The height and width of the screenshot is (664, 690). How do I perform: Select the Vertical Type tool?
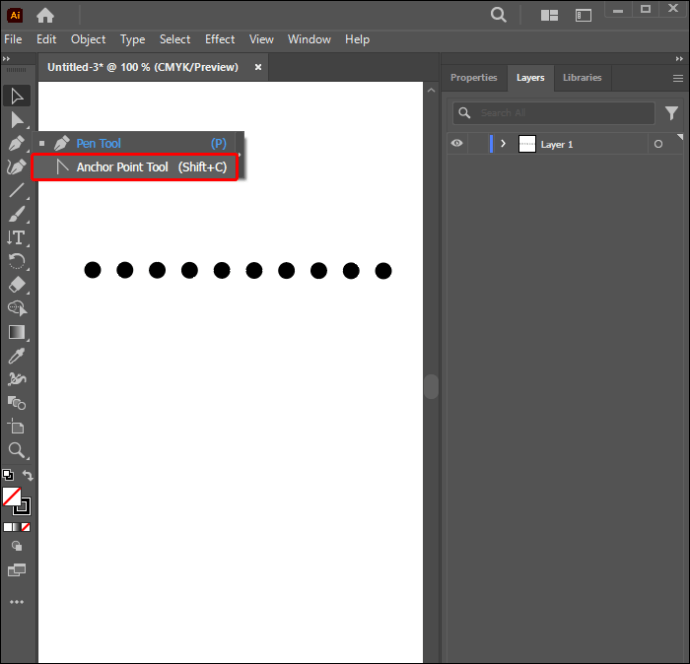(x=17, y=238)
